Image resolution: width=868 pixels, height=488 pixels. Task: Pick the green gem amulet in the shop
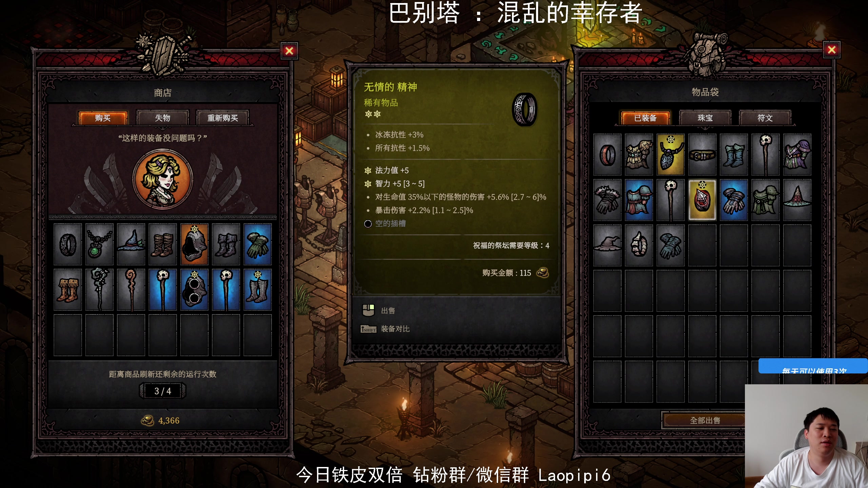[99, 244]
